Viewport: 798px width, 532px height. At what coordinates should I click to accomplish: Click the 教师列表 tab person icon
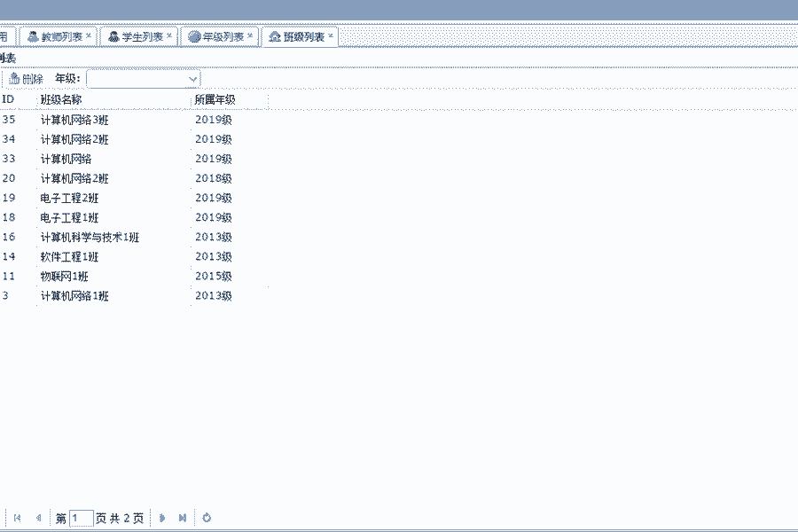pyautogui.click(x=33, y=36)
